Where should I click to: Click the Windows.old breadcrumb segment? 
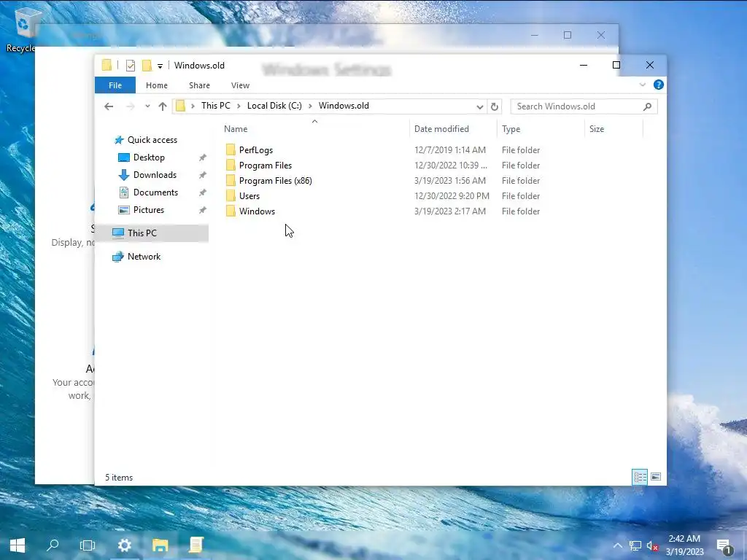click(344, 106)
